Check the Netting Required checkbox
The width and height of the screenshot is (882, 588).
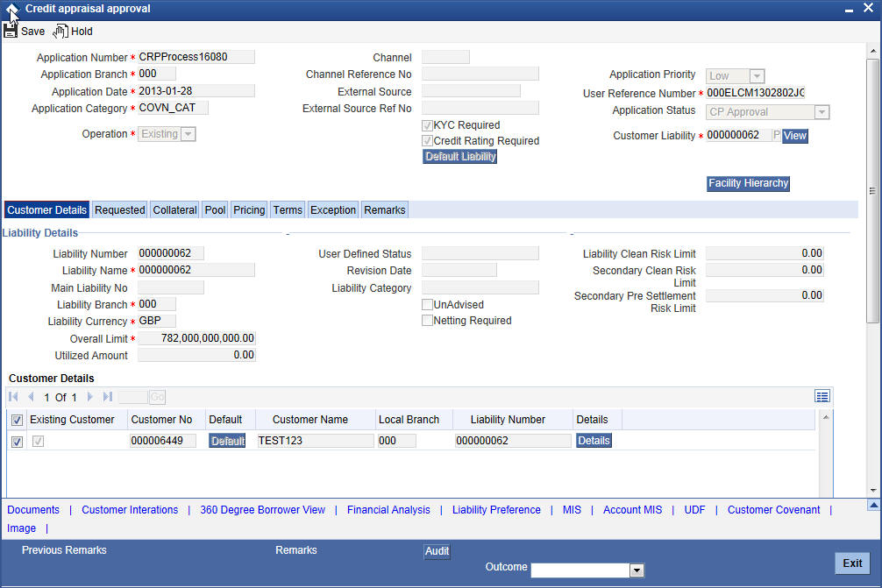[x=427, y=321]
